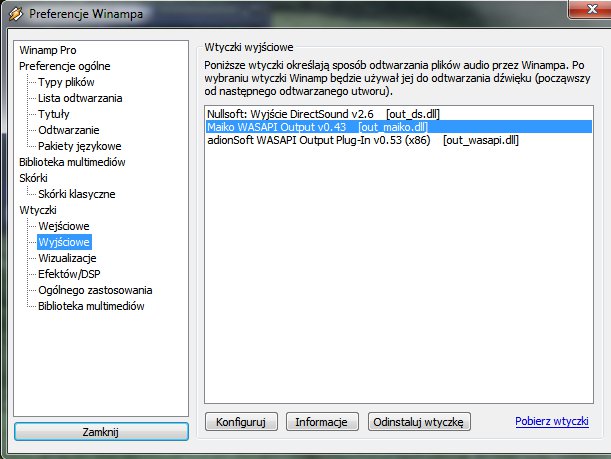Screen dimensions: 611x459
Task: Open Lista odtwarzania preferences
Action: tap(80, 98)
